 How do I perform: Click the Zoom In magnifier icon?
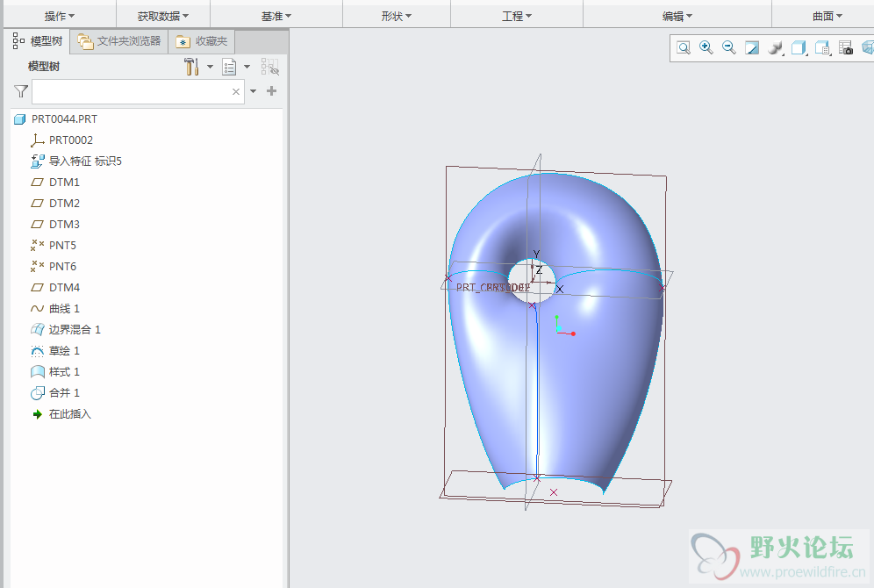pyautogui.click(x=706, y=48)
